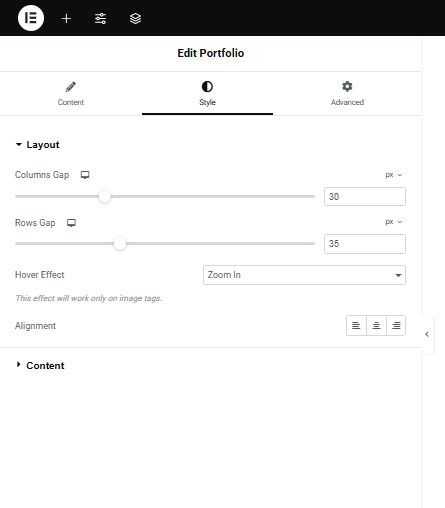Switch to the Advanced tab

point(347,94)
